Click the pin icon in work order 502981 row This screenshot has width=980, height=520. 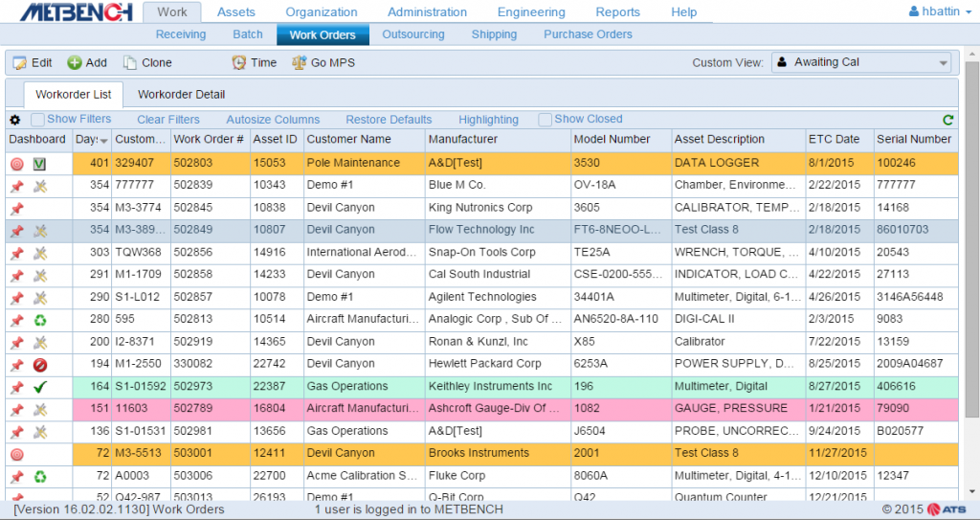pos(17,432)
